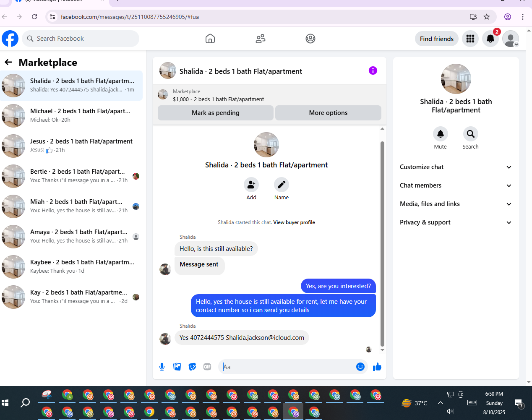Open the volume icon in system tray
The image size is (532, 420).
(x=451, y=411)
